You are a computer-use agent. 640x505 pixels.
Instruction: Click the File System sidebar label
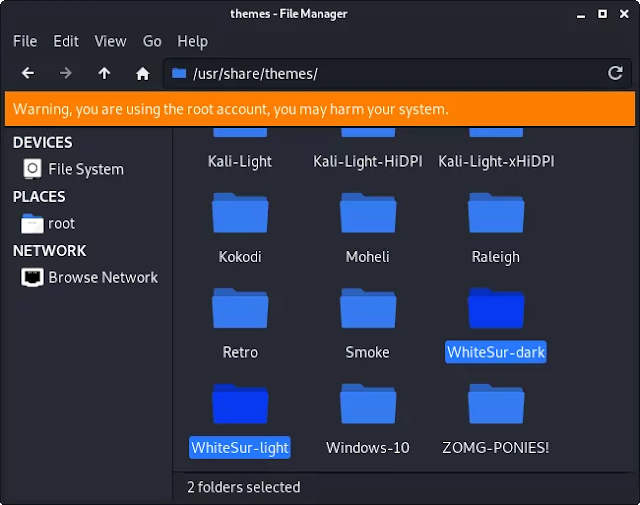[86, 169]
